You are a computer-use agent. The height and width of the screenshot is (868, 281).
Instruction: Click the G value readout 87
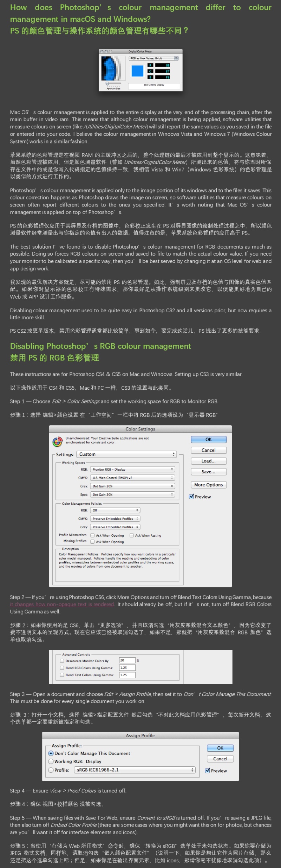[163, 71]
